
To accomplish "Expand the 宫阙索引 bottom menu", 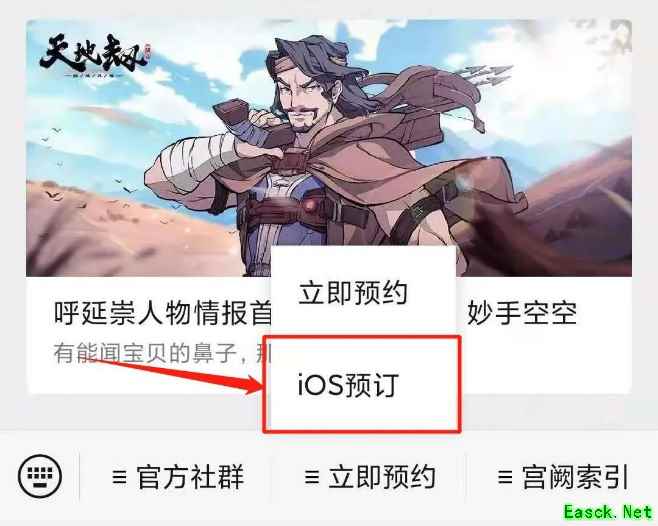I will point(562,477).
